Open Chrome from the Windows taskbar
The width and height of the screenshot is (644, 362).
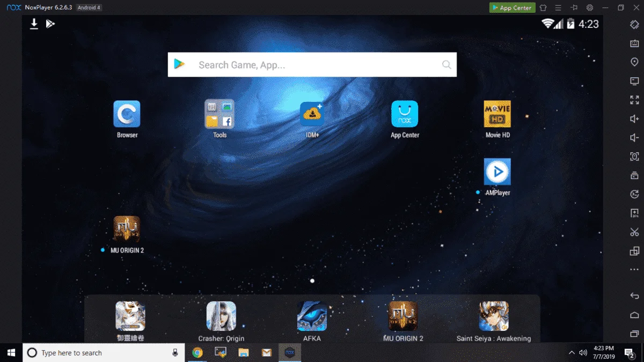[x=197, y=352]
